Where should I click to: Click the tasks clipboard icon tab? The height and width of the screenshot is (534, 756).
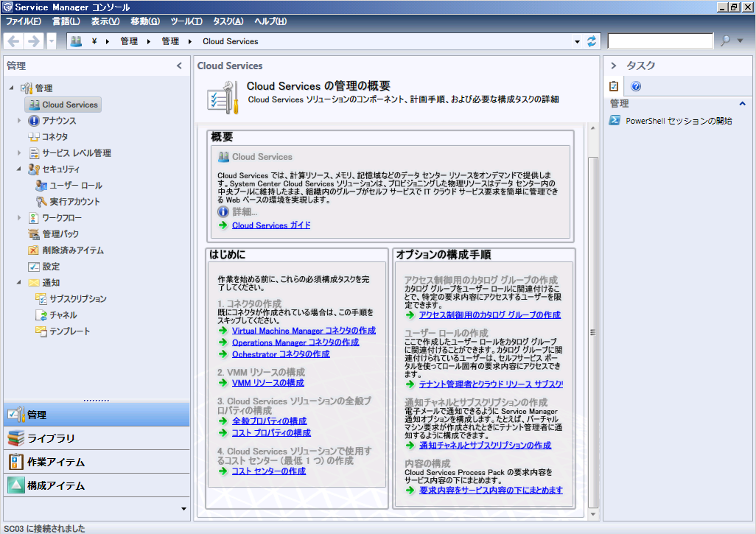click(614, 86)
